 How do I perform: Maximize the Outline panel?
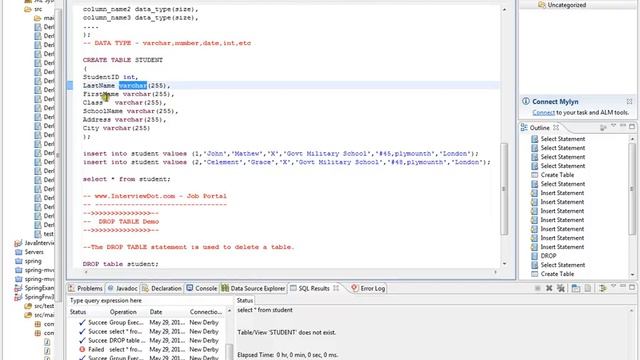(x=632, y=127)
